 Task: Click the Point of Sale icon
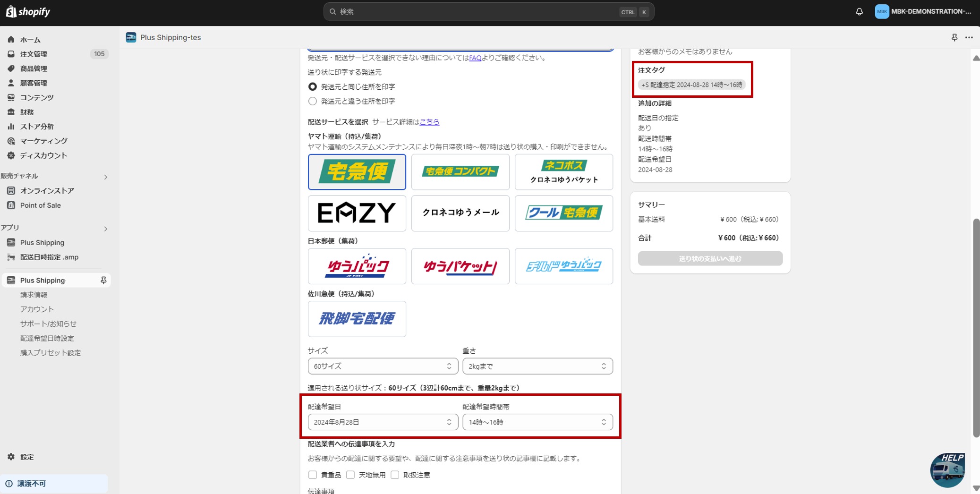11,205
